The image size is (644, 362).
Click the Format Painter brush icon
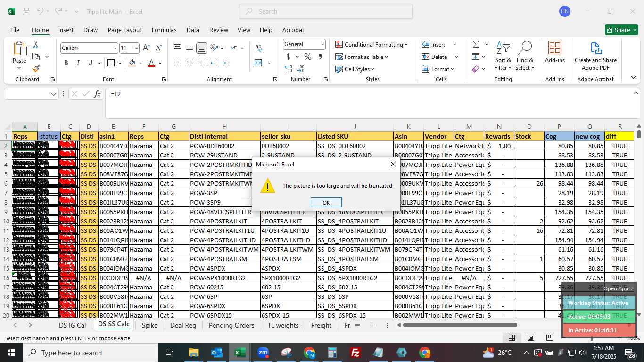click(x=36, y=68)
